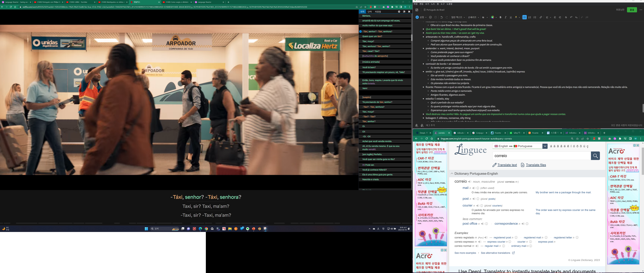Show hidden system tray icons
The height and width of the screenshot is (273, 644).
coord(370,229)
